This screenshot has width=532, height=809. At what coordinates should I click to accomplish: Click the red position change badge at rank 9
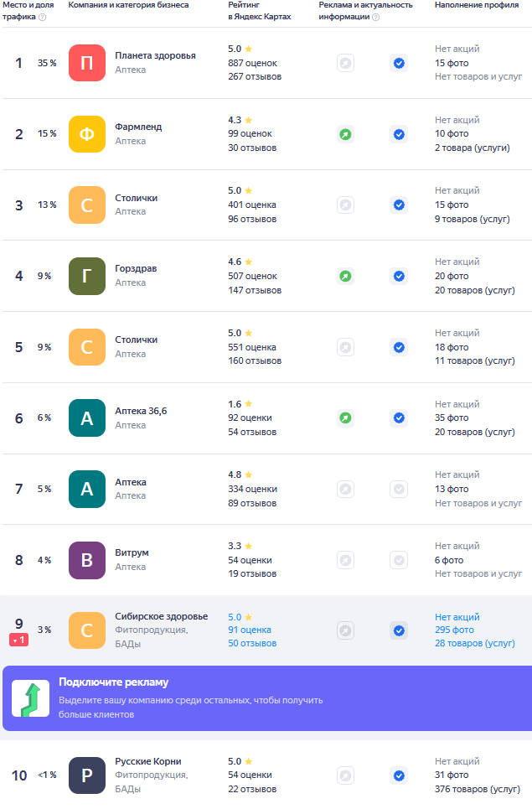tap(18, 640)
